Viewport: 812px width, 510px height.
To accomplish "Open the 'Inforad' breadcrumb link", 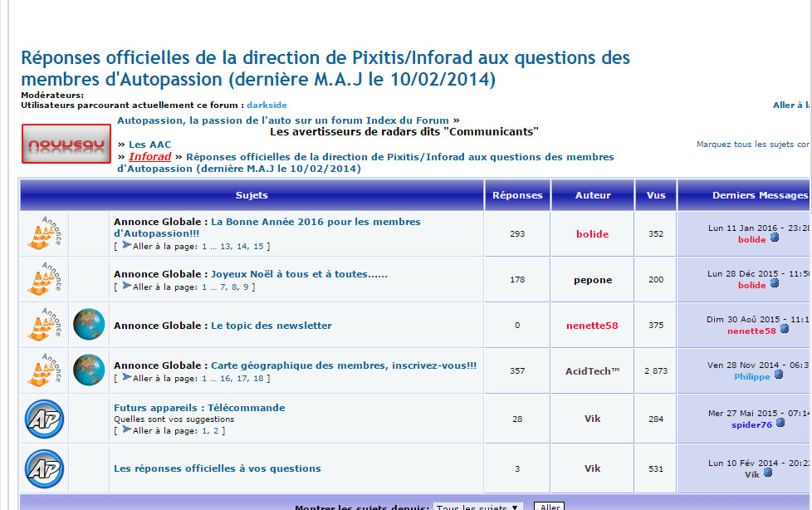I will (x=149, y=156).
